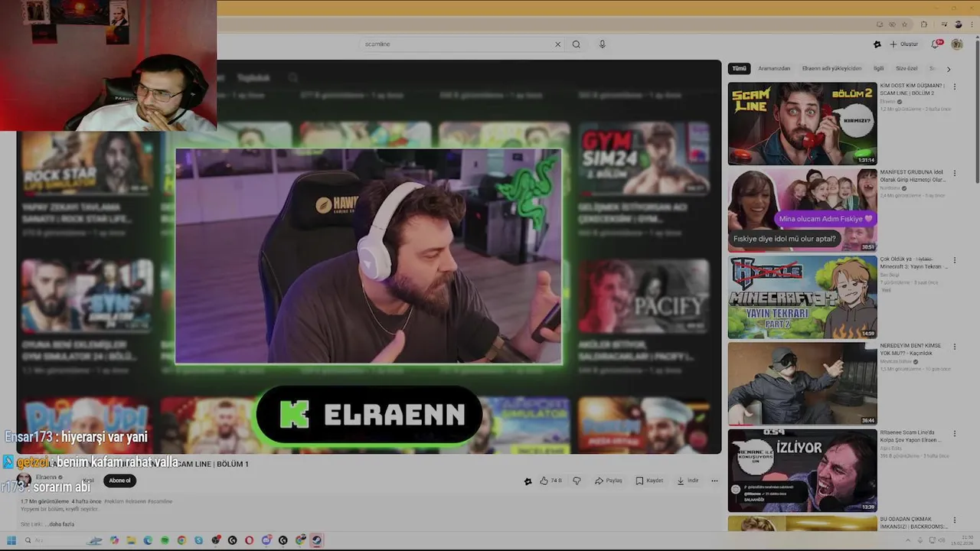Click the browser profile avatar
Viewport: 980px width, 551px height.
click(958, 24)
